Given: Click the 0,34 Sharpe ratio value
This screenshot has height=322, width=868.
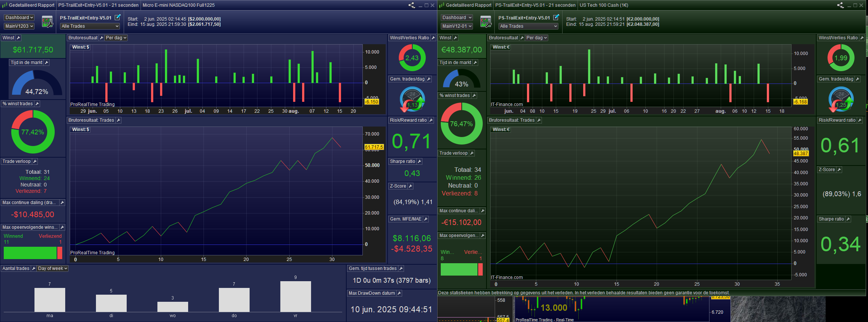Looking at the screenshot, I should pos(841,244).
